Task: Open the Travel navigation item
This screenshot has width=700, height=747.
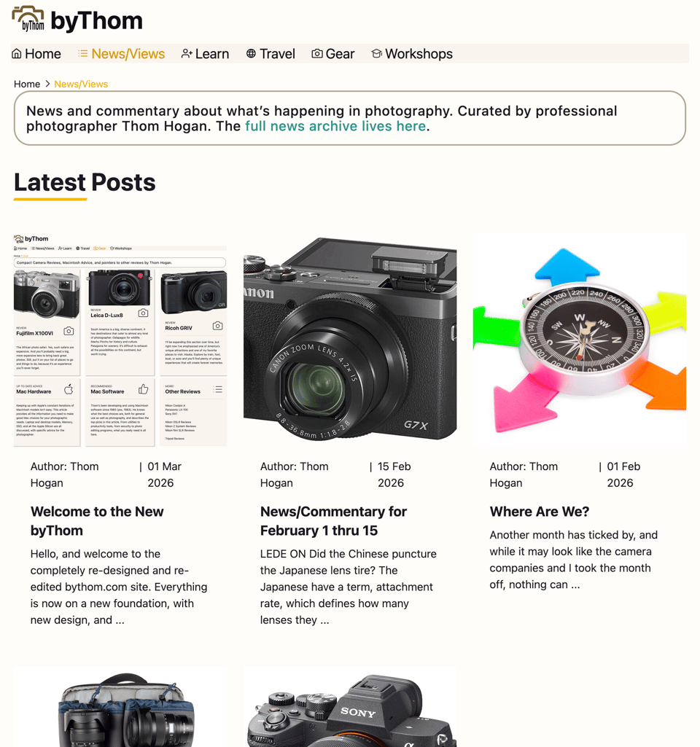Action: tap(271, 53)
